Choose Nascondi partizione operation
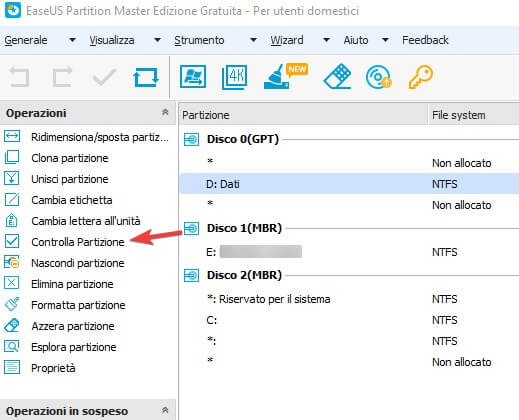 tap(78, 263)
